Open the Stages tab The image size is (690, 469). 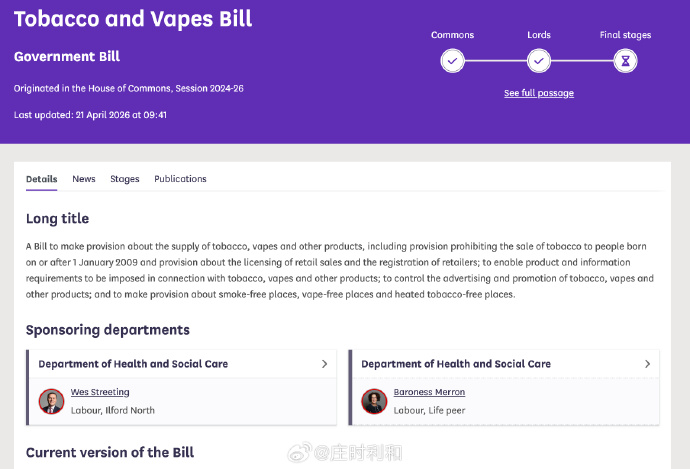tap(125, 179)
